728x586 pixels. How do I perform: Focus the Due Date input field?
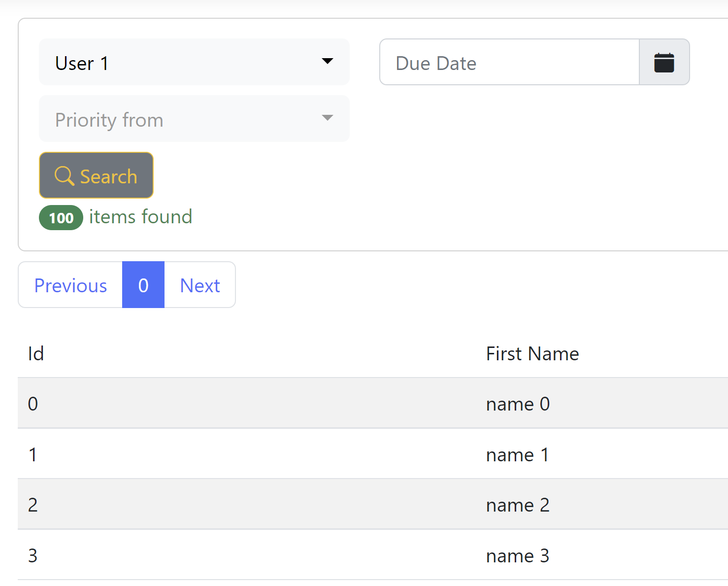509,62
